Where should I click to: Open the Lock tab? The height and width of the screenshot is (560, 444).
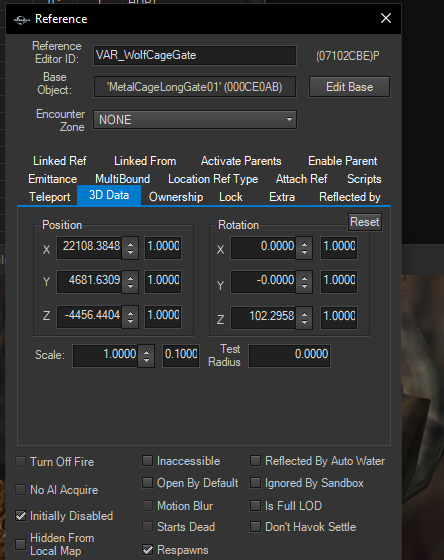[231, 197]
